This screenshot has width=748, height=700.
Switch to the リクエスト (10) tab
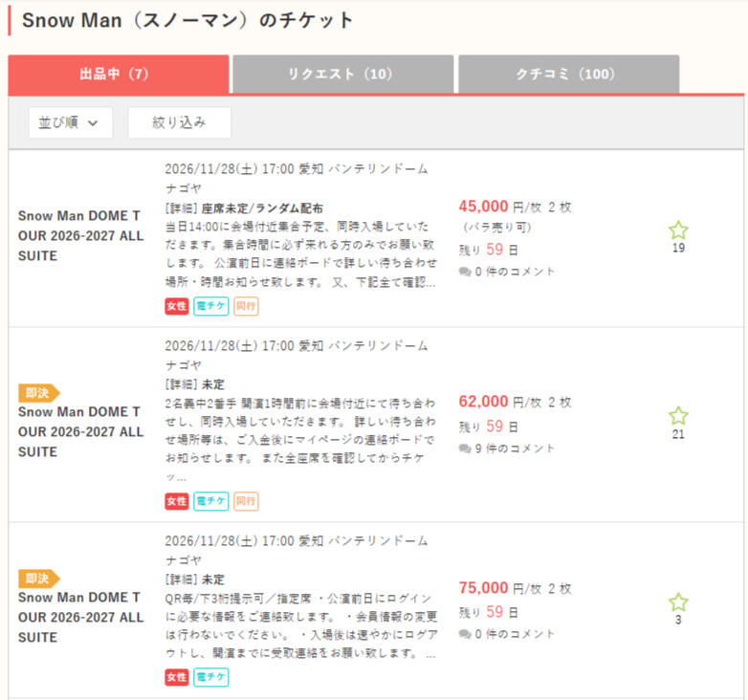343,74
